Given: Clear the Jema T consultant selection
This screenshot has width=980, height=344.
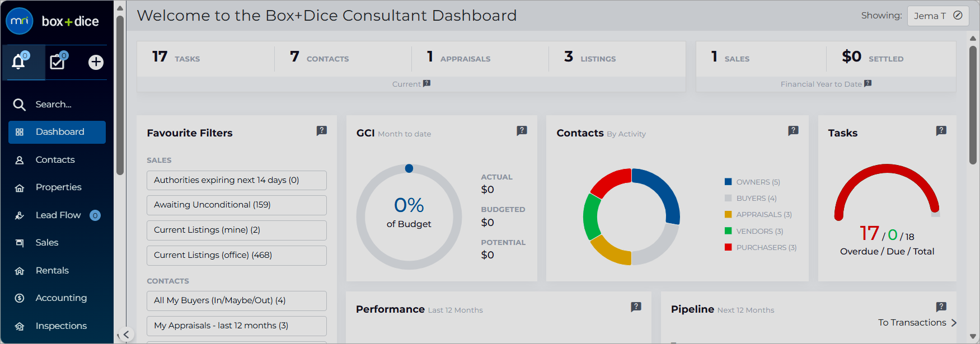Looking at the screenshot, I should (958, 16).
